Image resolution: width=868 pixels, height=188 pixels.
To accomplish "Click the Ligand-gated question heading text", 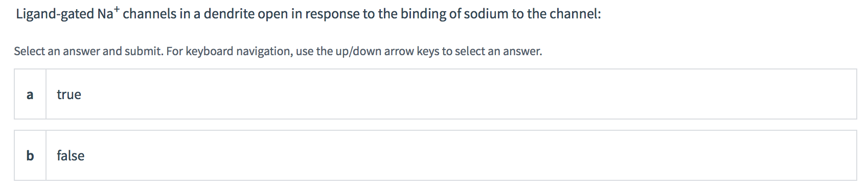I will (x=308, y=13).
